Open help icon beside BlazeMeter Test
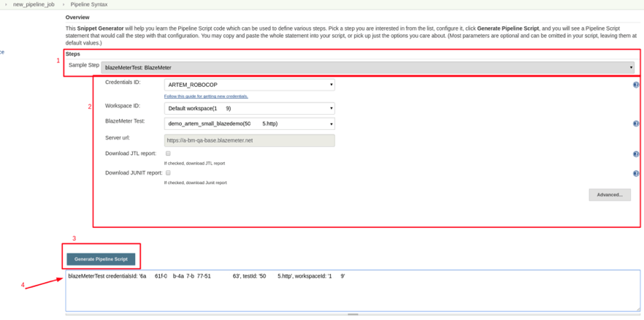This screenshot has height=320, width=644. [x=636, y=123]
